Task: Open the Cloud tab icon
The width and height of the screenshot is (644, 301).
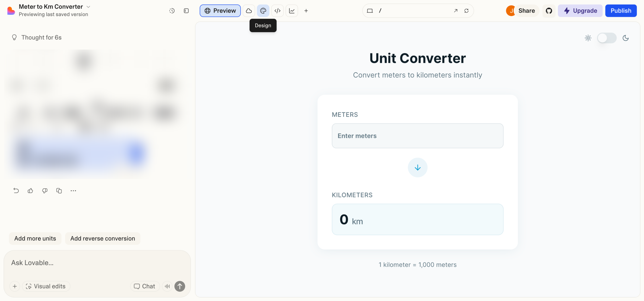Action: 249,11
